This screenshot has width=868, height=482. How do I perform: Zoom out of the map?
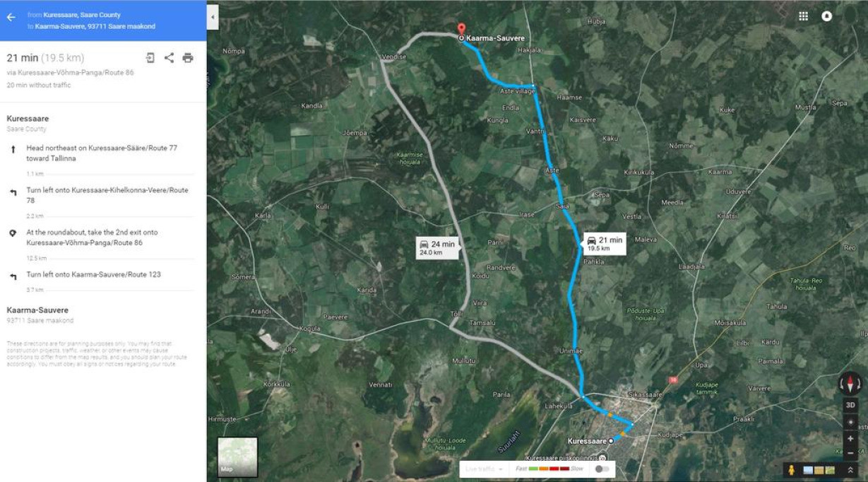850,453
